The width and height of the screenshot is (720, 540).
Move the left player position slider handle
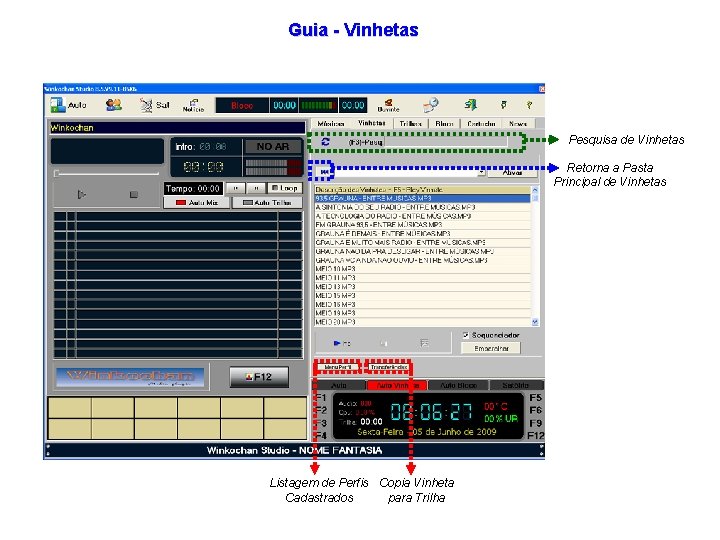(x=56, y=173)
